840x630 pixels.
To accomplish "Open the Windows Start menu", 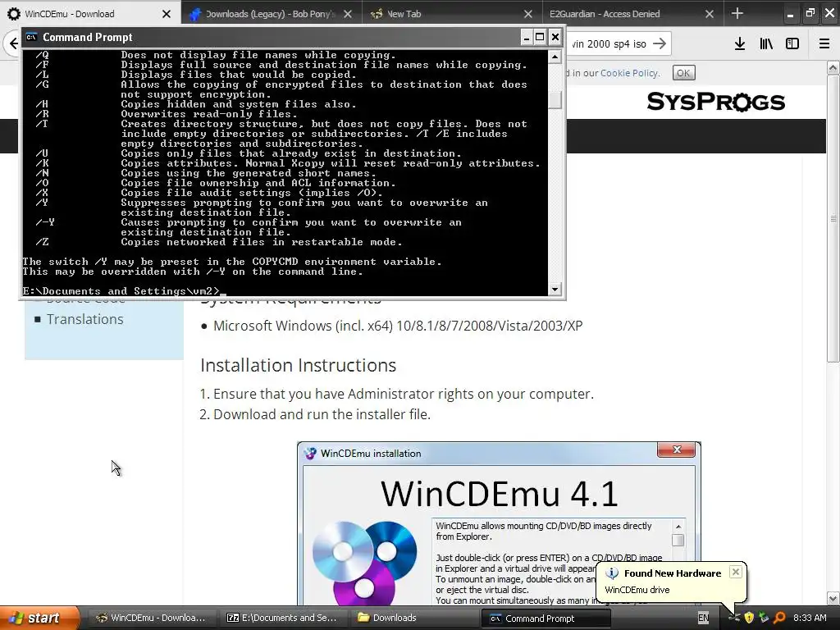I will tap(39, 618).
